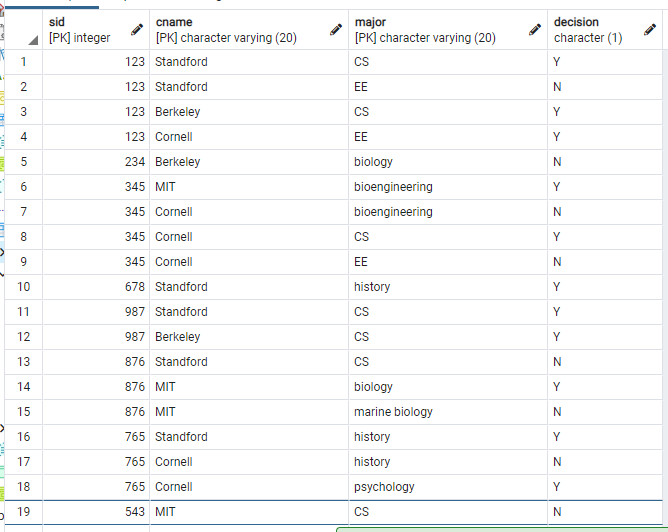Click the select-all corner triangle of the grid
The width and height of the screenshot is (668, 532).
[x=33, y=40]
